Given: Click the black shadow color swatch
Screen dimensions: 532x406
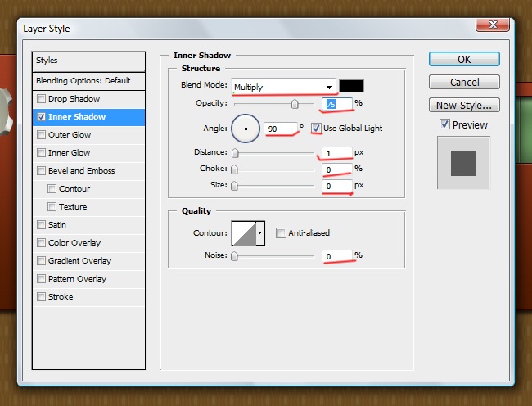Looking at the screenshot, I should click(352, 86).
